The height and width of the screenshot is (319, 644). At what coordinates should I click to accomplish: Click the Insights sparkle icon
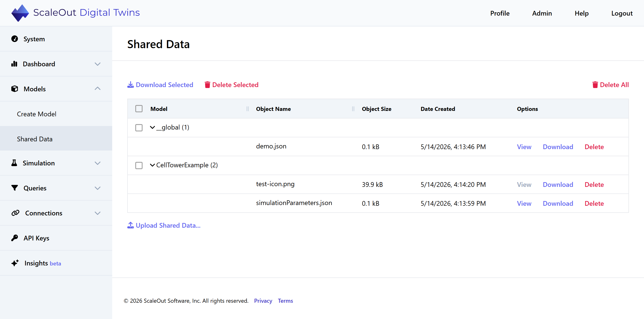(x=15, y=263)
